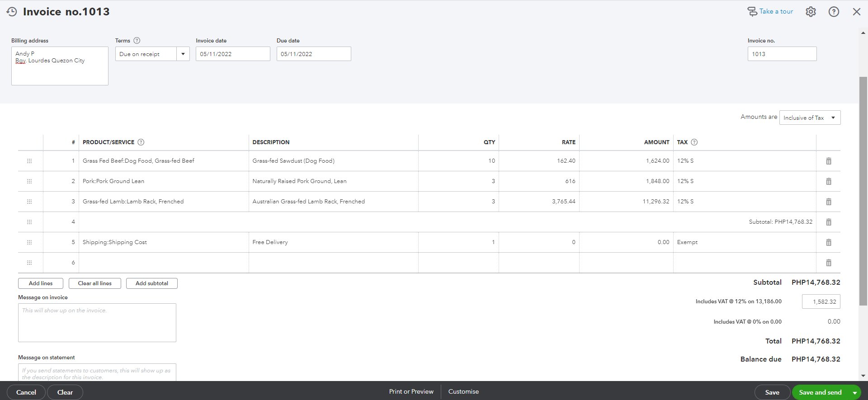Select Grass-fed Lamb:Lamb Rack, Frenched product cell
868x400 pixels.
(x=164, y=202)
